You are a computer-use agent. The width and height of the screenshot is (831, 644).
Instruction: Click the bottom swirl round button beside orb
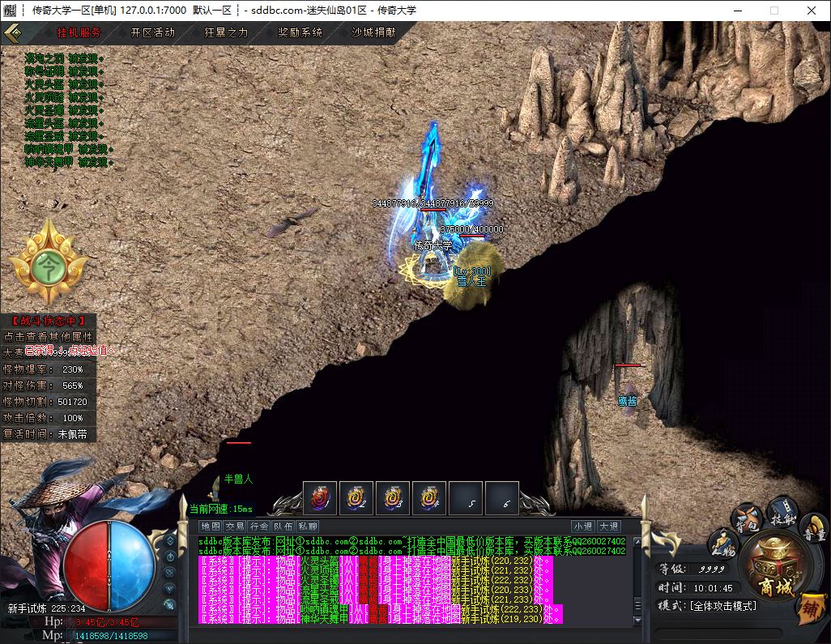169,604
